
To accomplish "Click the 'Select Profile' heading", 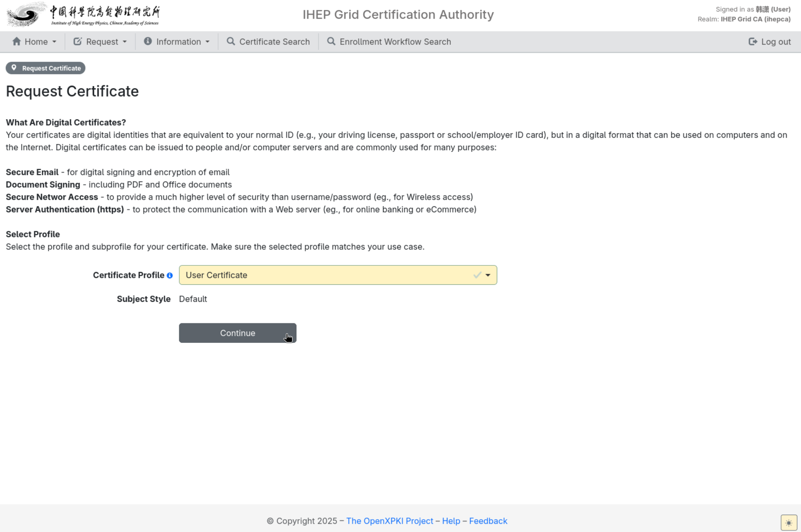I will coord(33,234).
